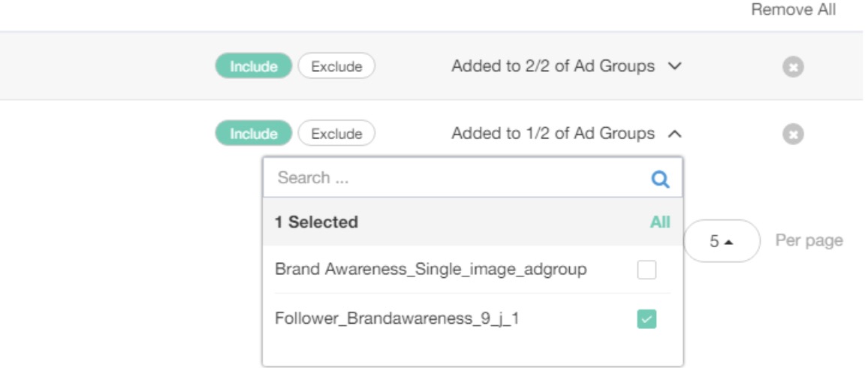Click the up chevron beside 1/2 Ad Groups

pos(674,134)
